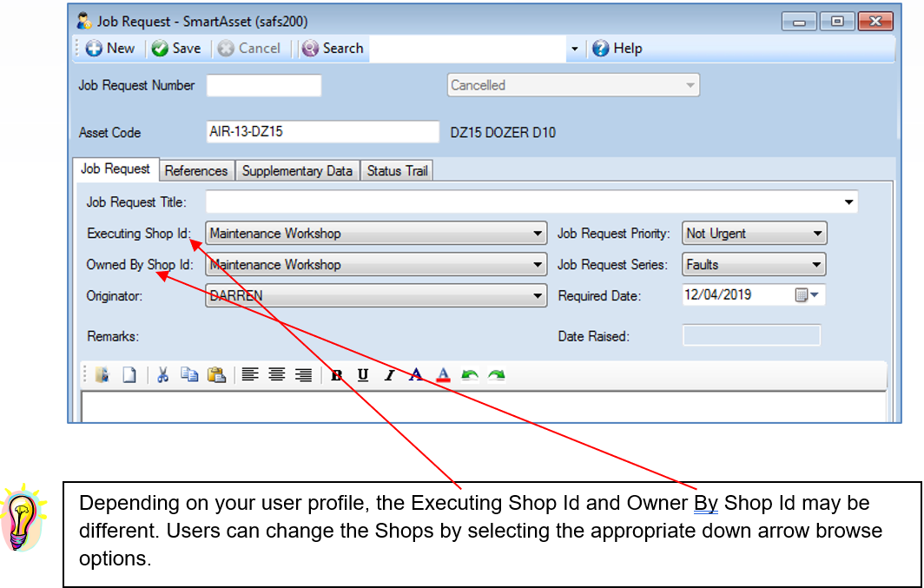Click the Paste clipboard icon
Image resolution: width=924 pixels, height=588 pixels.
tap(216, 374)
